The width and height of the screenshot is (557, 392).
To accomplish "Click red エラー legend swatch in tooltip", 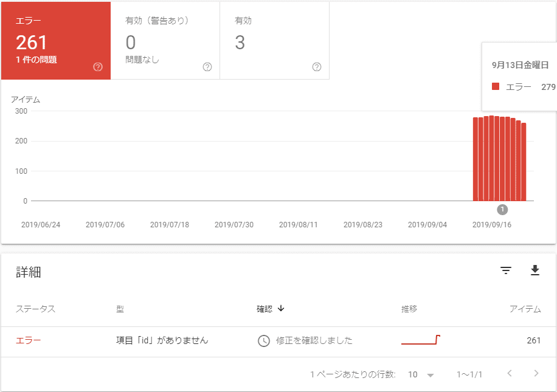I will tap(496, 86).
